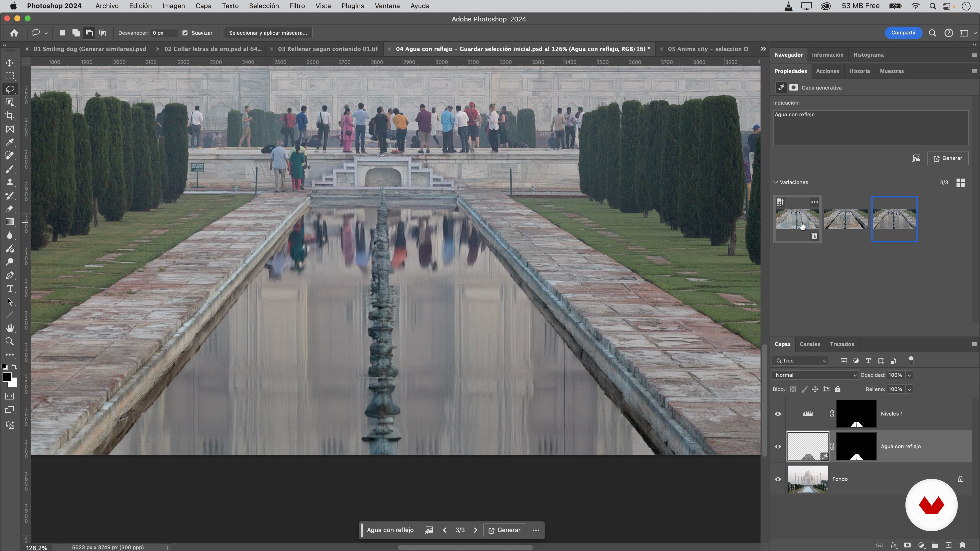Select the Crop tool
The height and width of the screenshot is (551, 980).
[10, 116]
